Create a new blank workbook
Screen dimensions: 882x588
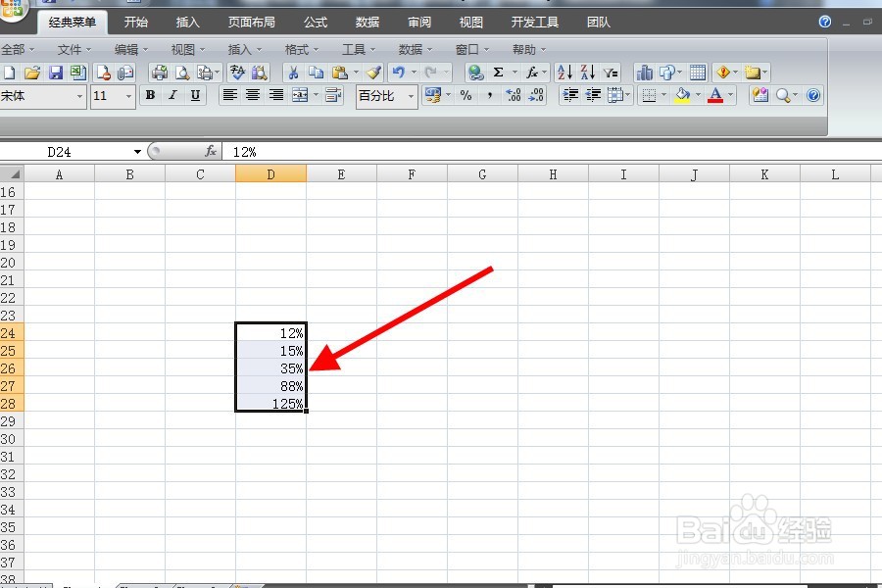(x=10, y=73)
